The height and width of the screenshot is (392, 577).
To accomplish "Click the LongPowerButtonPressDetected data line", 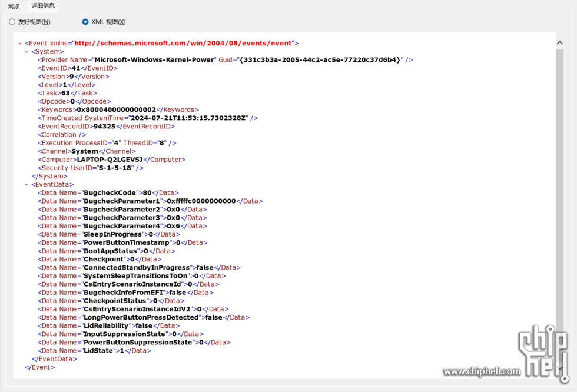I will coord(144,317).
